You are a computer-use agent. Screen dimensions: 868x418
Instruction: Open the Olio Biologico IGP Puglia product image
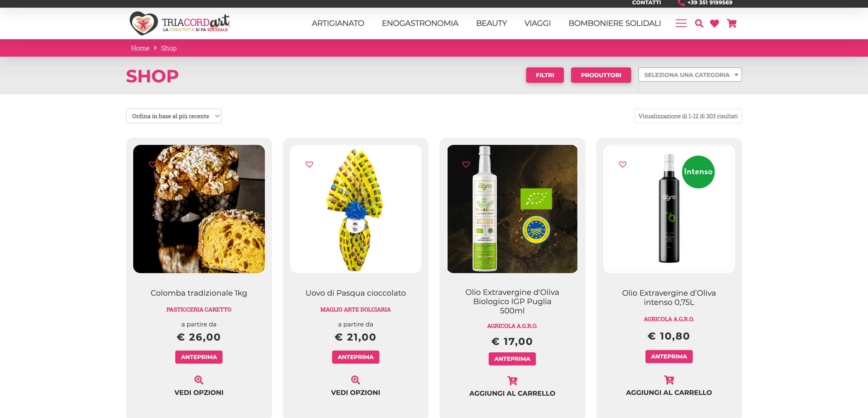coord(512,209)
